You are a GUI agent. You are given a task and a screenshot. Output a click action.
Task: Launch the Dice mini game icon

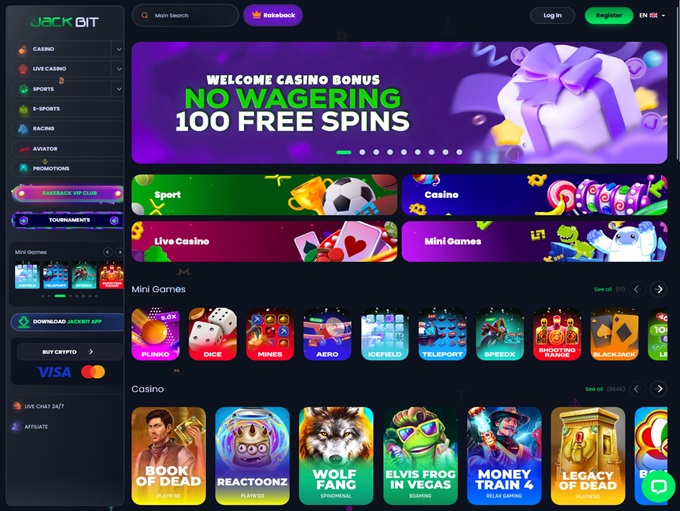point(212,334)
